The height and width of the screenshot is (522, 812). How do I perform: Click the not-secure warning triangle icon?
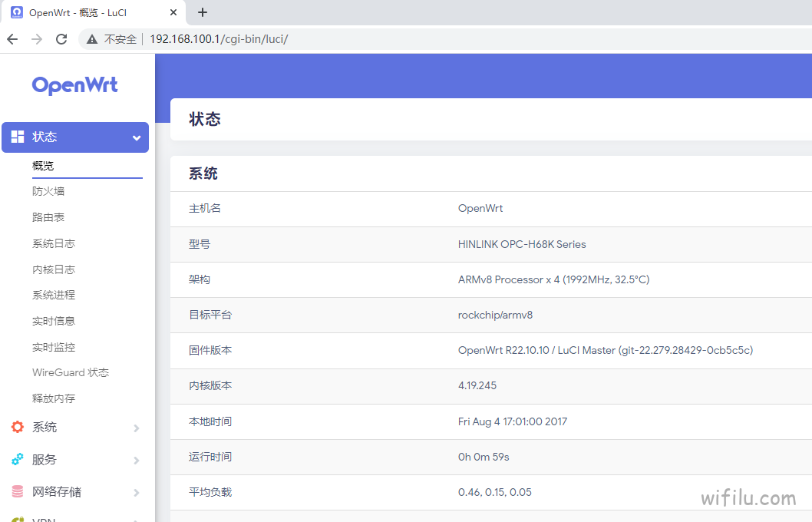[x=92, y=39]
